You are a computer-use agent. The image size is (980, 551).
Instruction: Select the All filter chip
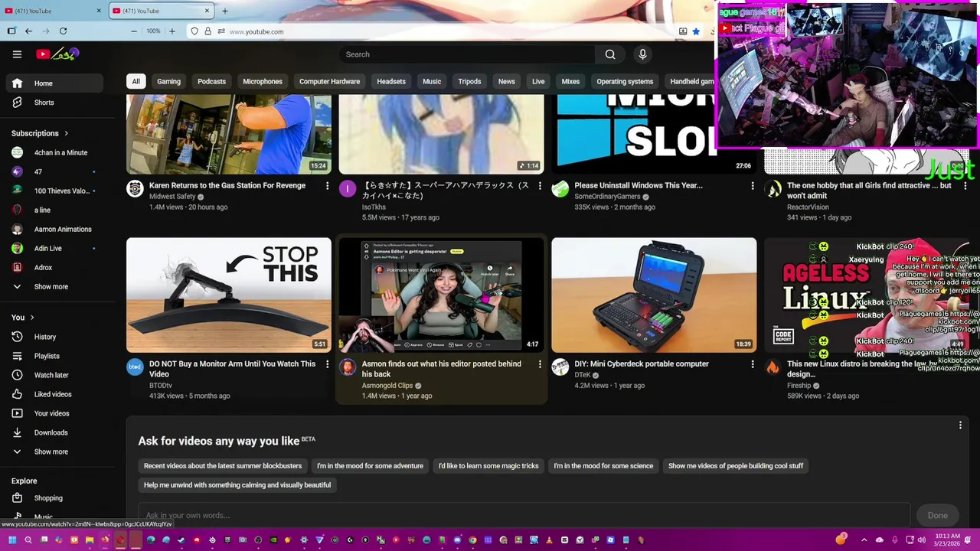(x=136, y=82)
